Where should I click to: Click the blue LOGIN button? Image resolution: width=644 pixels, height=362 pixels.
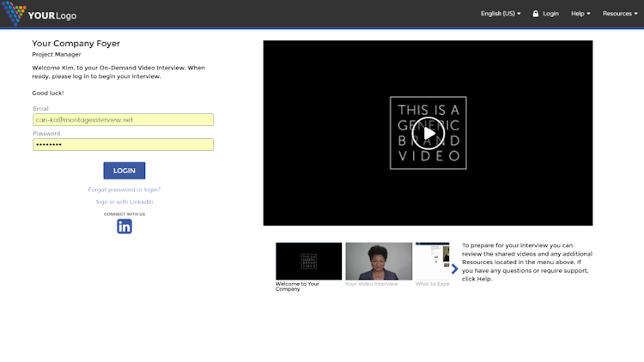click(x=124, y=171)
